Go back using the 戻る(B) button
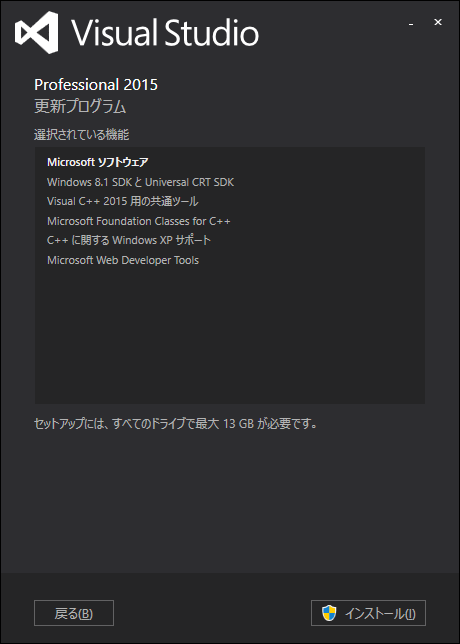 click(74, 613)
